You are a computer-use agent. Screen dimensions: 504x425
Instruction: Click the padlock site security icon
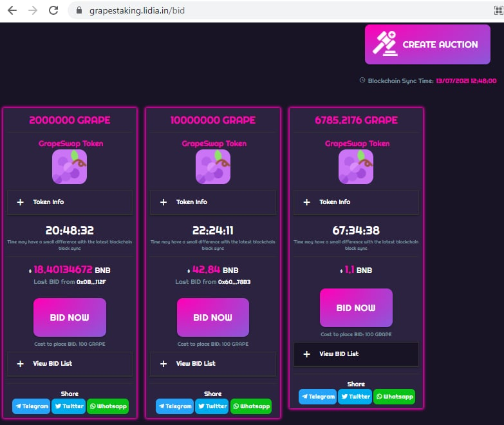[79, 10]
